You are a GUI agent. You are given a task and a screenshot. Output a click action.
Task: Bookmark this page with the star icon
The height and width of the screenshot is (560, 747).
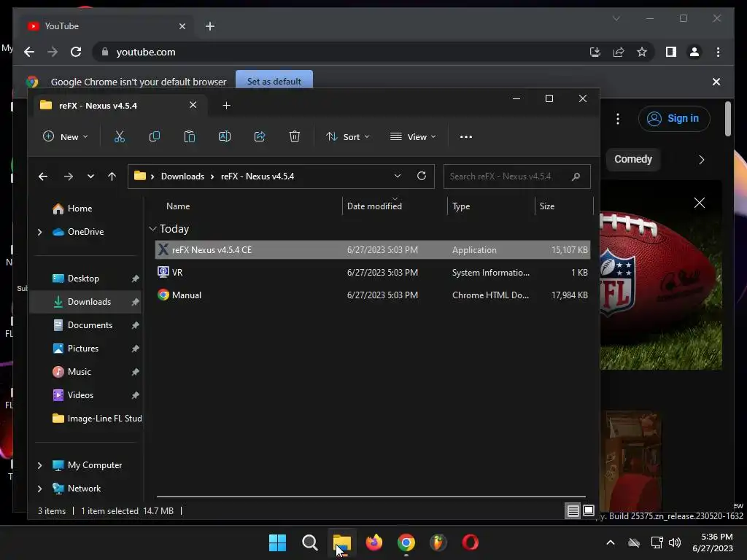tap(642, 52)
